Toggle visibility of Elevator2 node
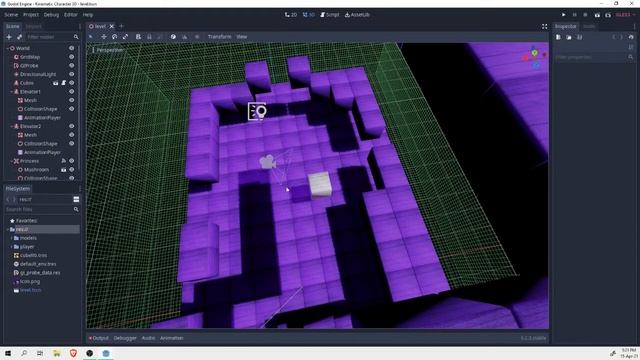Viewport: 640px width, 360px height. click(71, 126)
